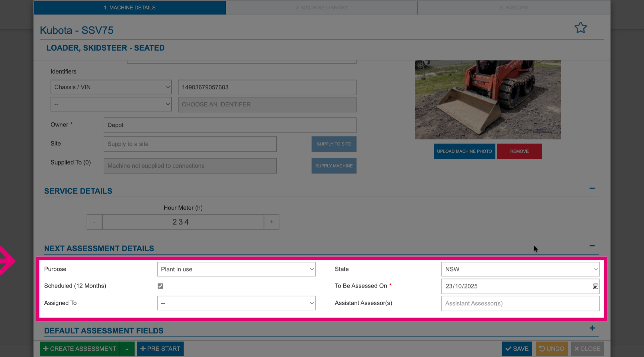644x357 pixels.
Task: Switch to History tab
Action: [514, 7]
